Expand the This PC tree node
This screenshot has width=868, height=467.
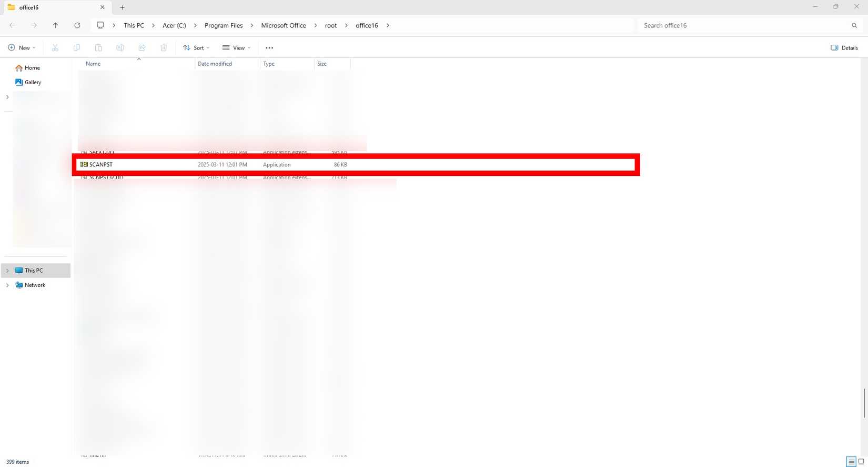[7, 271]
